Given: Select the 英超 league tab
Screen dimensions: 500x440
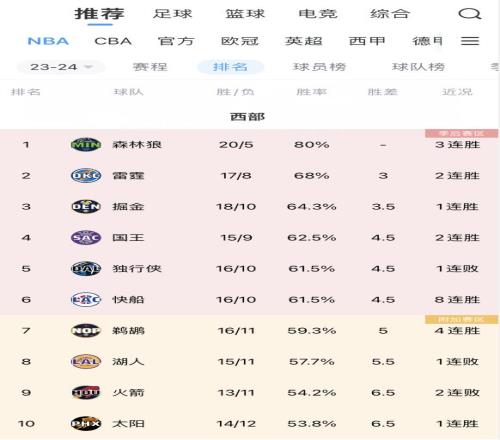Looking at the screenshot, I should 303,41.
